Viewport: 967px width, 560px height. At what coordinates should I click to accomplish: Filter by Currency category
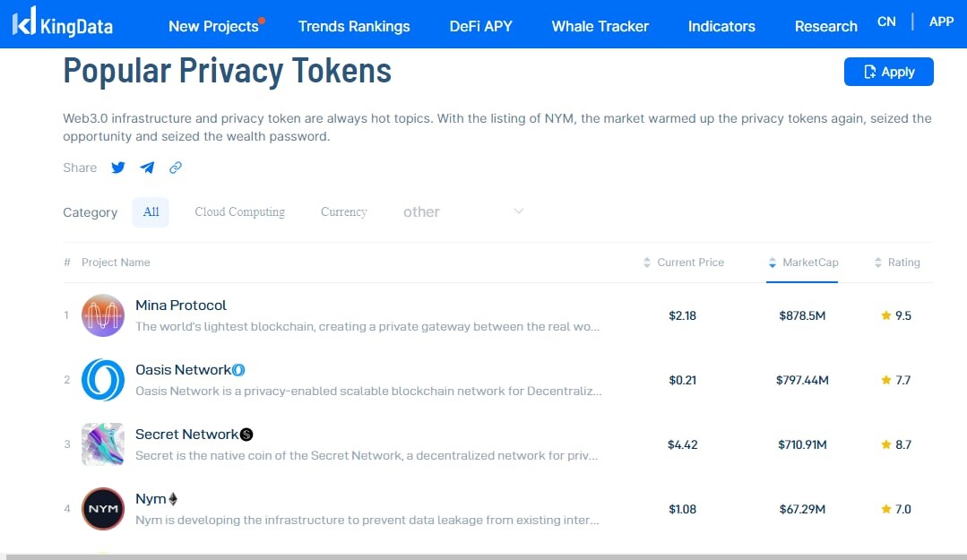coord(343,212)
